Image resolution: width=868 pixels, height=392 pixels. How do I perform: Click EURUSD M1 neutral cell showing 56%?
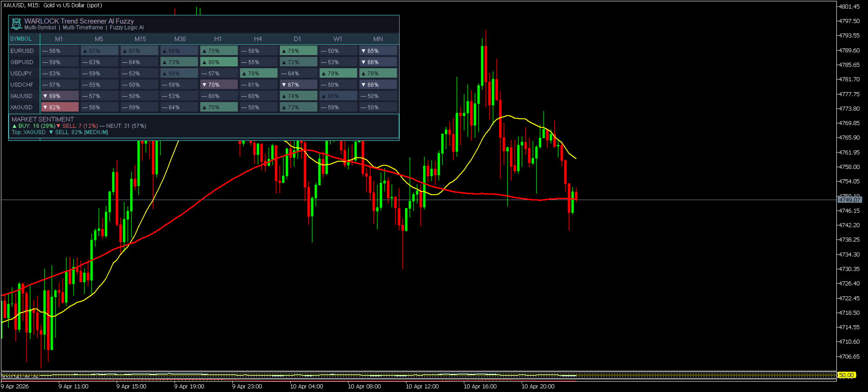point(60,51)
